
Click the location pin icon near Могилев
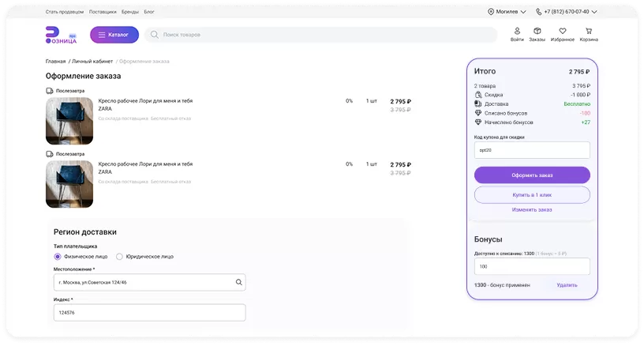491,13
